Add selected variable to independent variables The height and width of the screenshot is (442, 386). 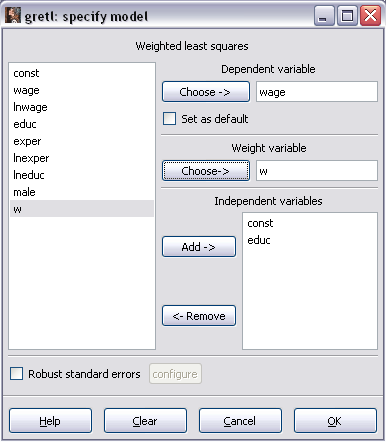coord(199,247)
